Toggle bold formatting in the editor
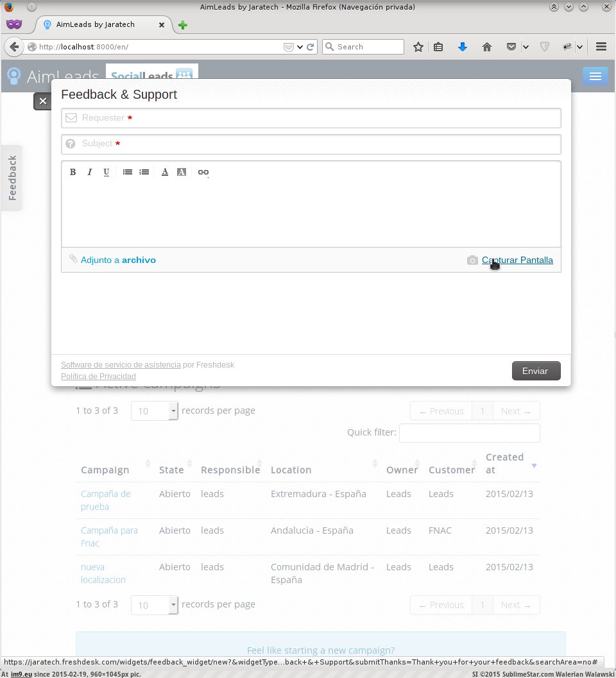Viewport: 616px width, 678px height. [x=73, y=172]
